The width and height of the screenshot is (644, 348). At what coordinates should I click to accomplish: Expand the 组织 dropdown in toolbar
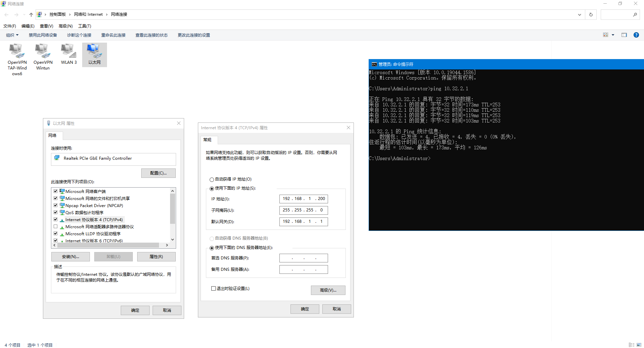coord(12,35)
